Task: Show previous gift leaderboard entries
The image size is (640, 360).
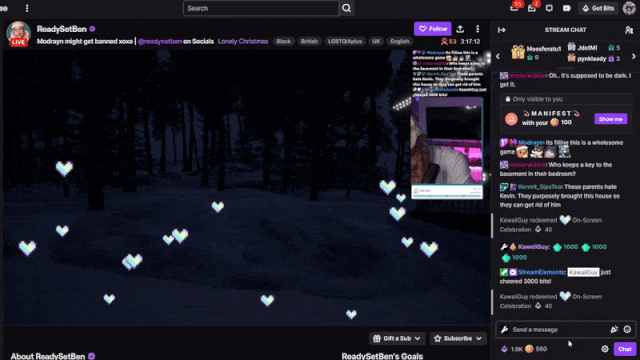Action: (498, 56)
